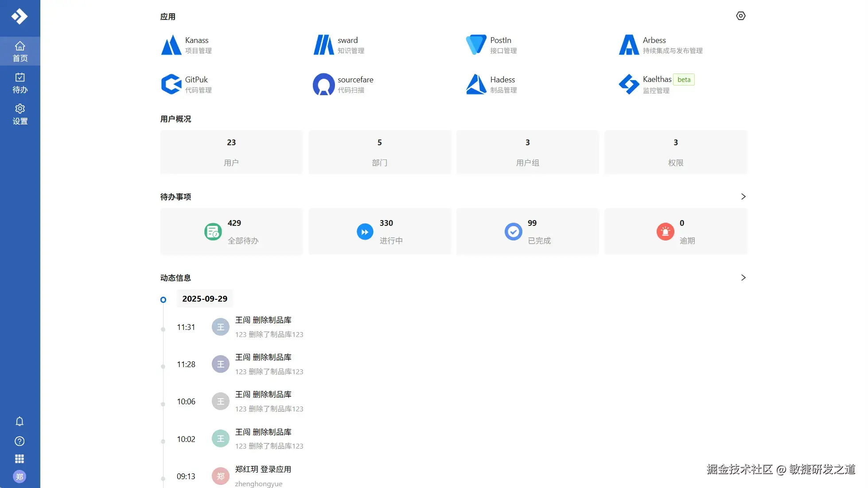The image size is (868, 488).
Task: Switch to the 待办 sidebar tab
Action: point(20,83)
